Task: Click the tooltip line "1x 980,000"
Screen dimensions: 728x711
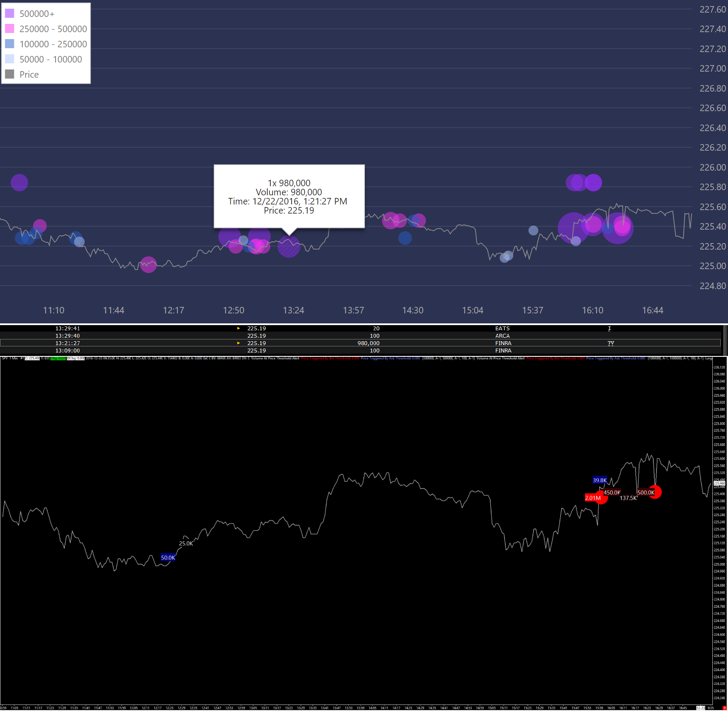Action: tap(289, 183)
